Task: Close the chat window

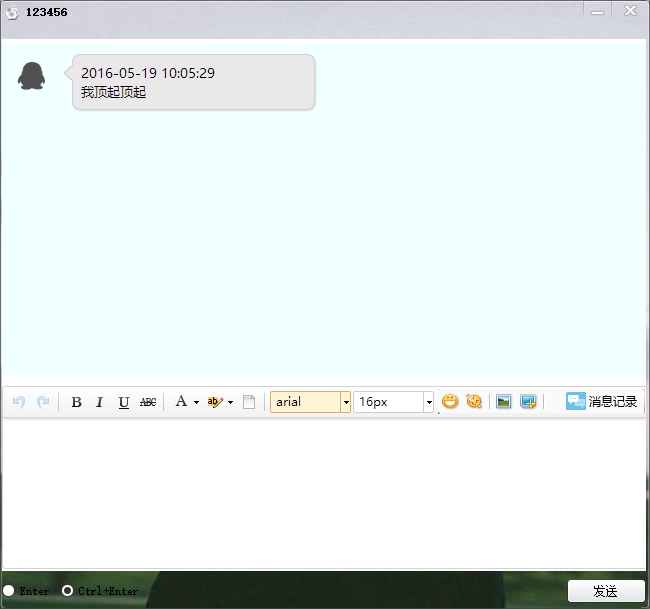Action: (630, 10)
